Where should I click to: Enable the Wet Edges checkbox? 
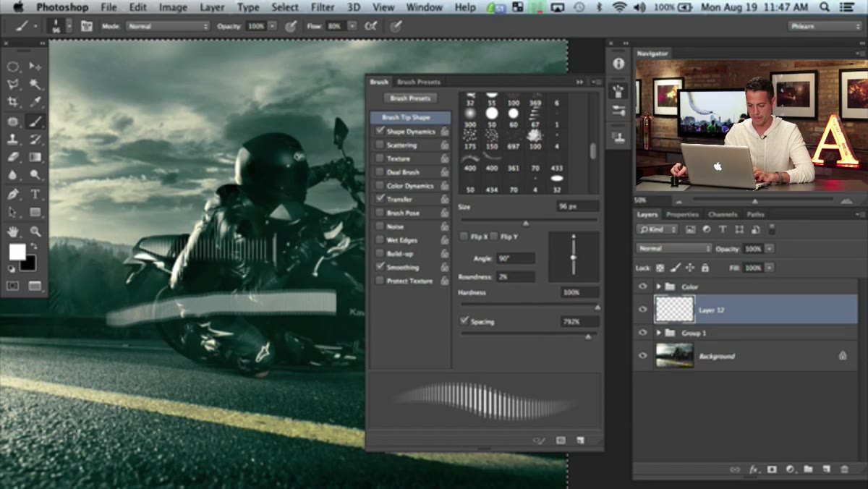click(x=380, y=240)
